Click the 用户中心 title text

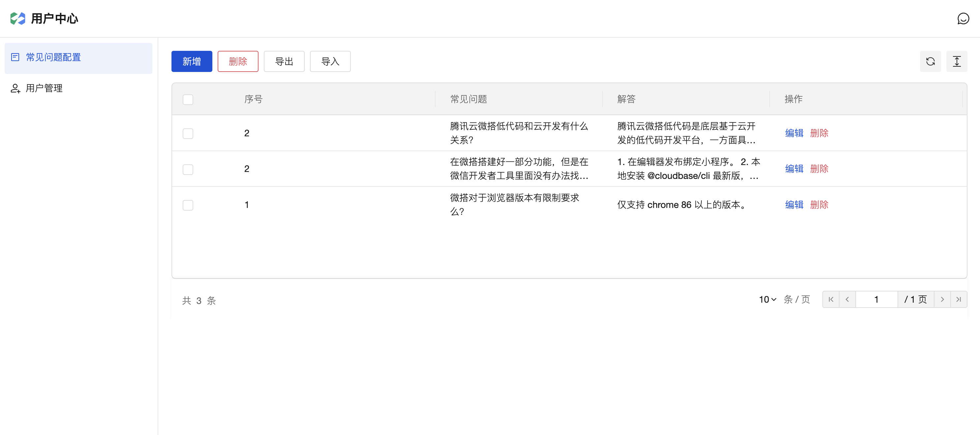54,18
